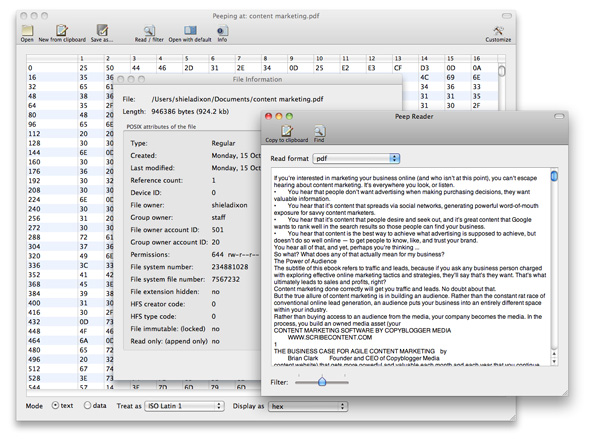The image size is (590, 439).
Task: Open the Display as hex dropdown
Action: click(x=308, y=406)
